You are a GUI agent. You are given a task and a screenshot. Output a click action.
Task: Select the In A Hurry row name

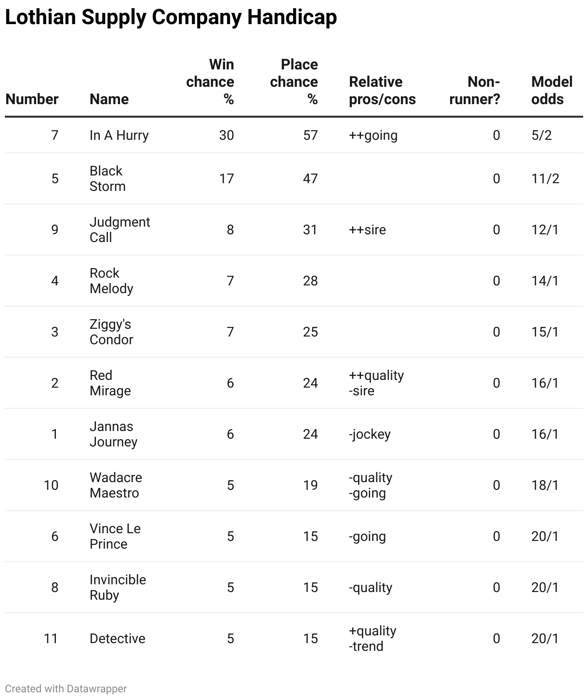coord(119,135)
